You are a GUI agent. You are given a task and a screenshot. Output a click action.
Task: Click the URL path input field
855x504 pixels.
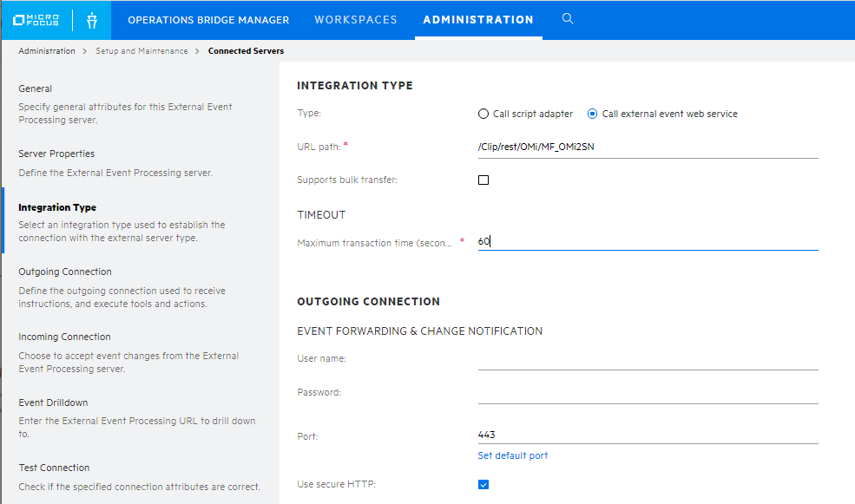(648, 147)
